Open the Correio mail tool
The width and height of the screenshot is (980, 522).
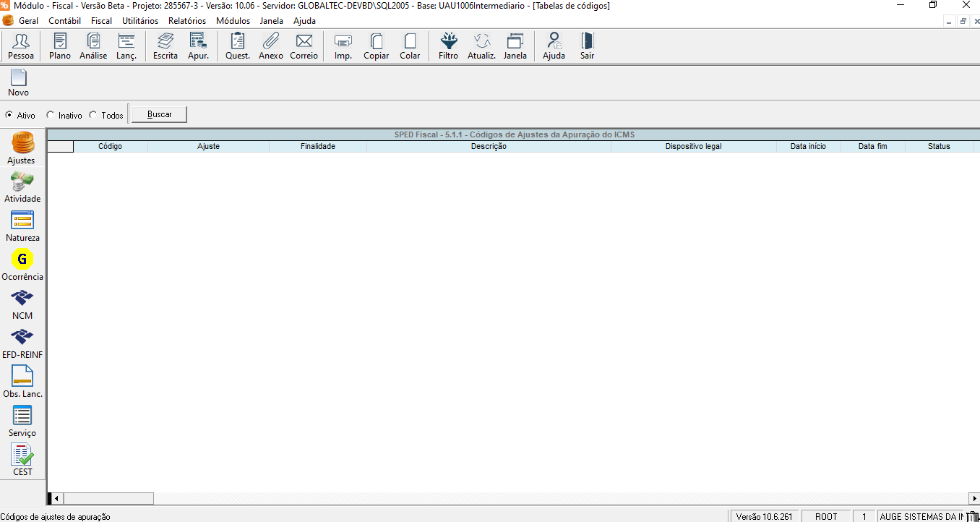(304, 45)
